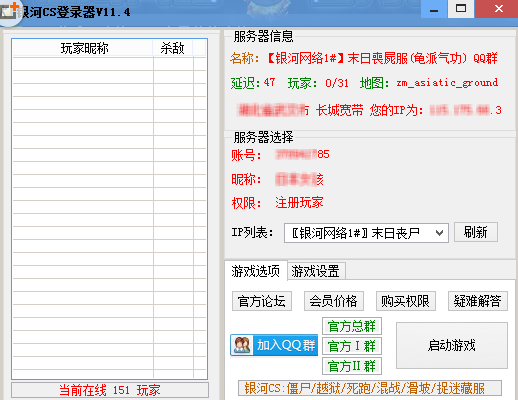The height and width of the screenshot is (400, 518).
Task: Click the map name zm_asiatic_ground
Action: pos(447,83)
